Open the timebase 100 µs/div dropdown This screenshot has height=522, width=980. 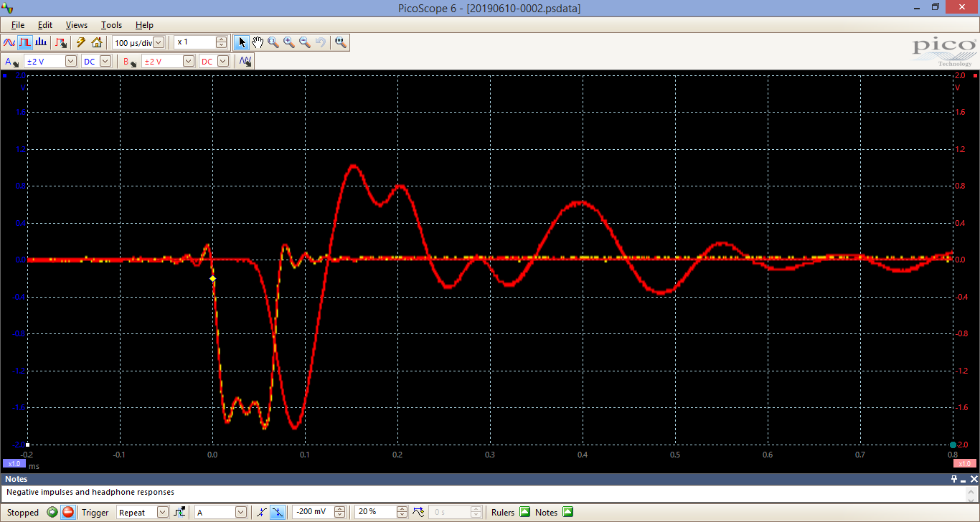coord(159,42)
